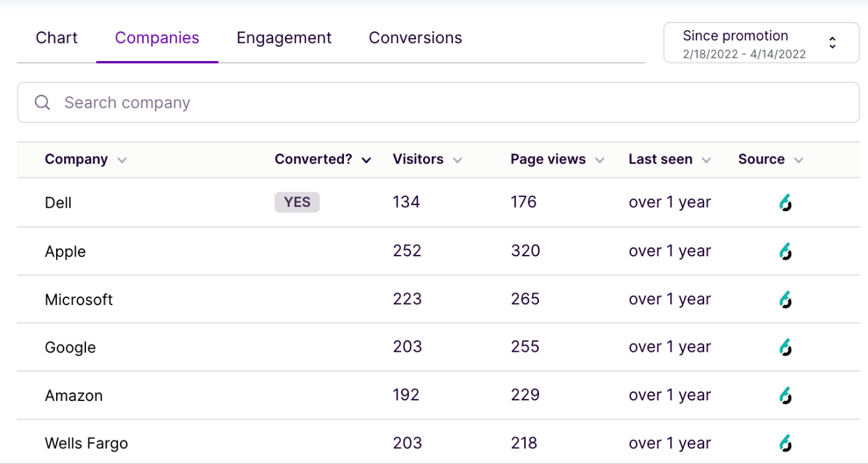Sort by Company column chevron

pyautogui.click(x=122, y=160)
